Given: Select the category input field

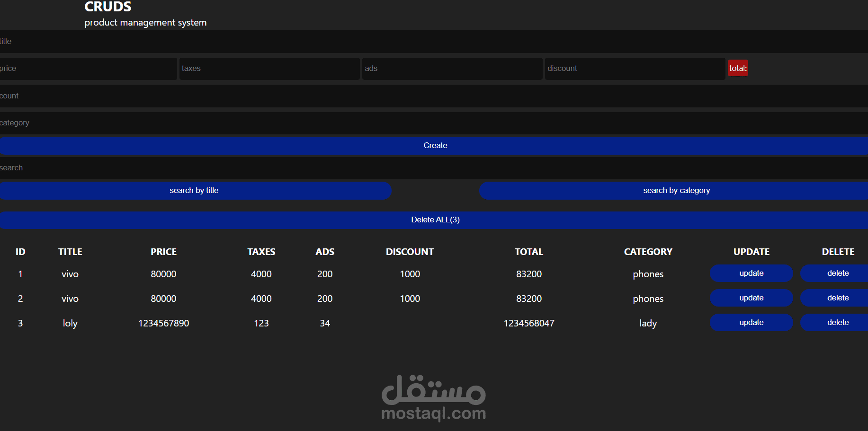Looking at the screenshot, I should (x=434, y=123).
